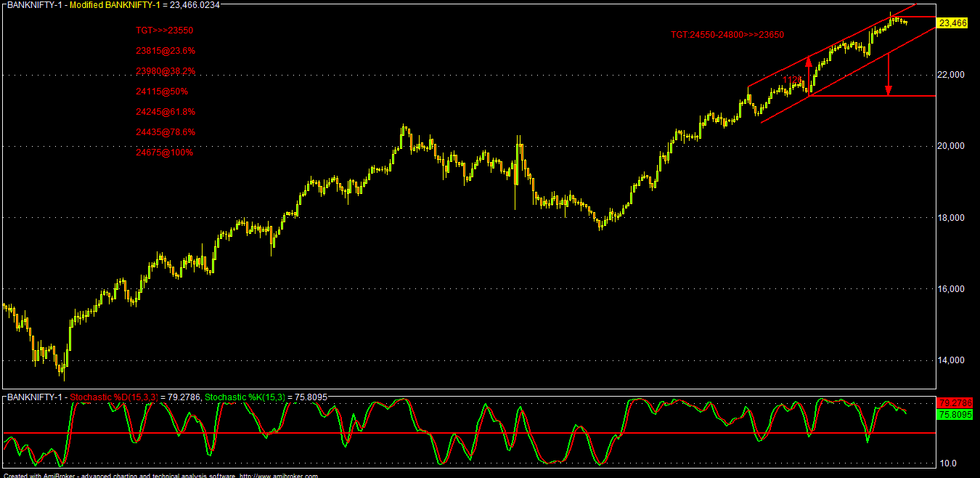Click the chart title 'BANKNIFTY-1 - Modified BANKNIFTY-1'
Image resolution: width=980 pixels, height=478 pixels.
pos(82,4)
